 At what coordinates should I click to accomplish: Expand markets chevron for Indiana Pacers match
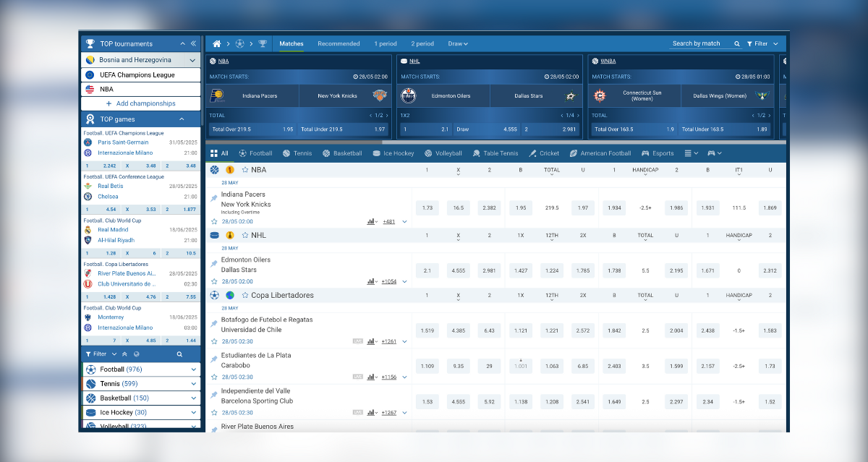click(404, 221)
